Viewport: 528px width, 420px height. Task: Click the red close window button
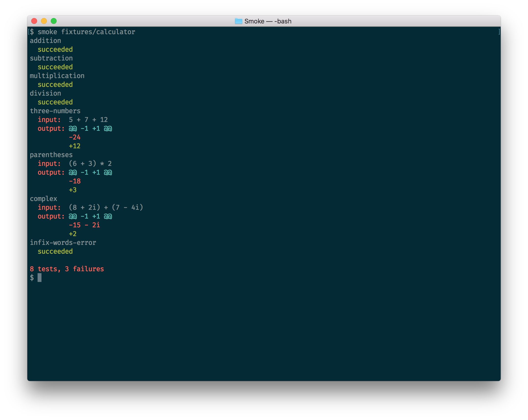(34, 21)
